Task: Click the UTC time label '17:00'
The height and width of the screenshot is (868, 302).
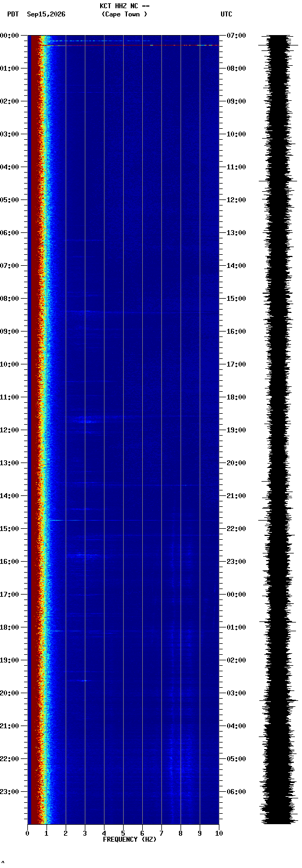Action: click(x=236, y=364)
